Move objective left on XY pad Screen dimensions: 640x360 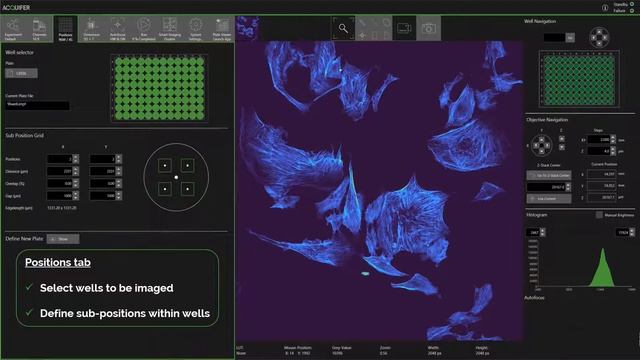tap(536, 146)
